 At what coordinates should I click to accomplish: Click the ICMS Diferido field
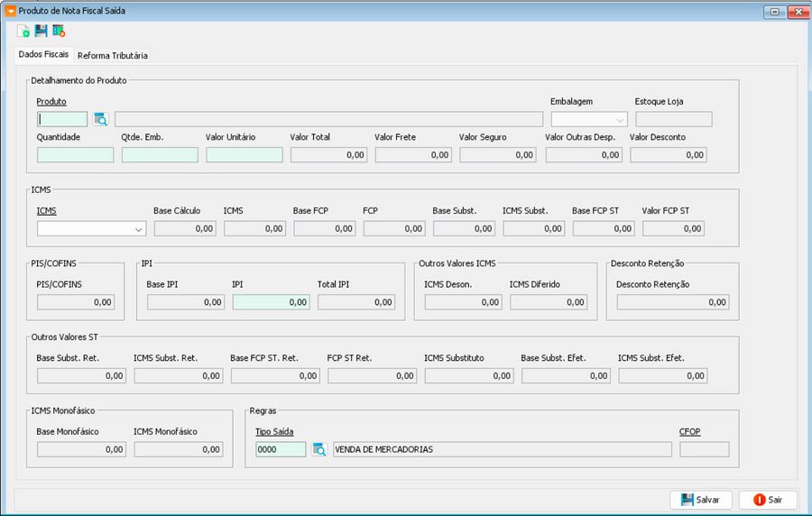(549, 302)
